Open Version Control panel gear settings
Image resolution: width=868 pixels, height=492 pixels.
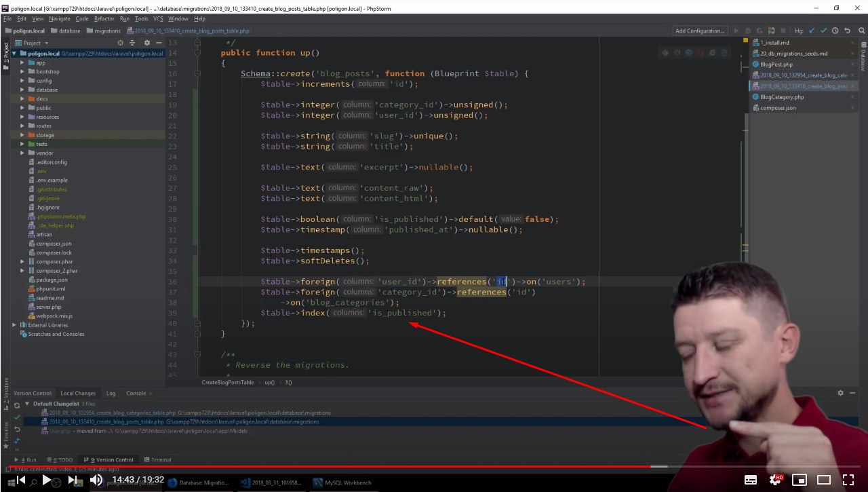pos(841,393)
